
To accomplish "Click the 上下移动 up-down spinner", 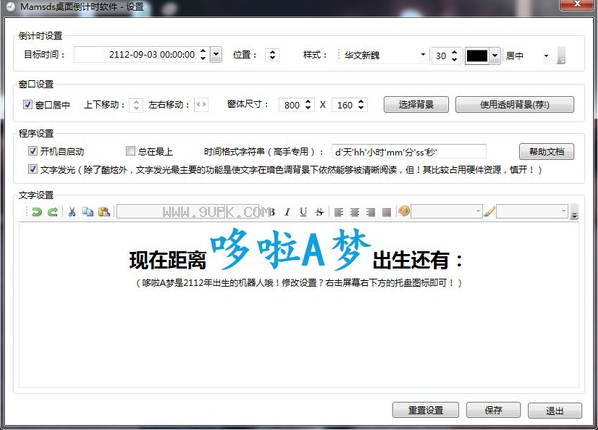I will (x=136, y=105).
